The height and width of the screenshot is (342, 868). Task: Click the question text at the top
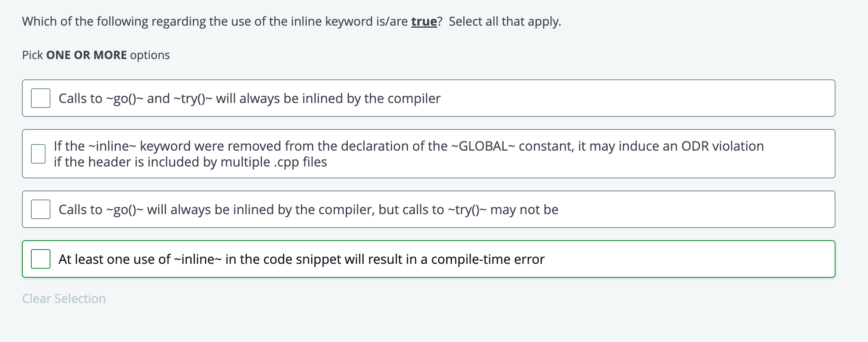pos(291,21)
